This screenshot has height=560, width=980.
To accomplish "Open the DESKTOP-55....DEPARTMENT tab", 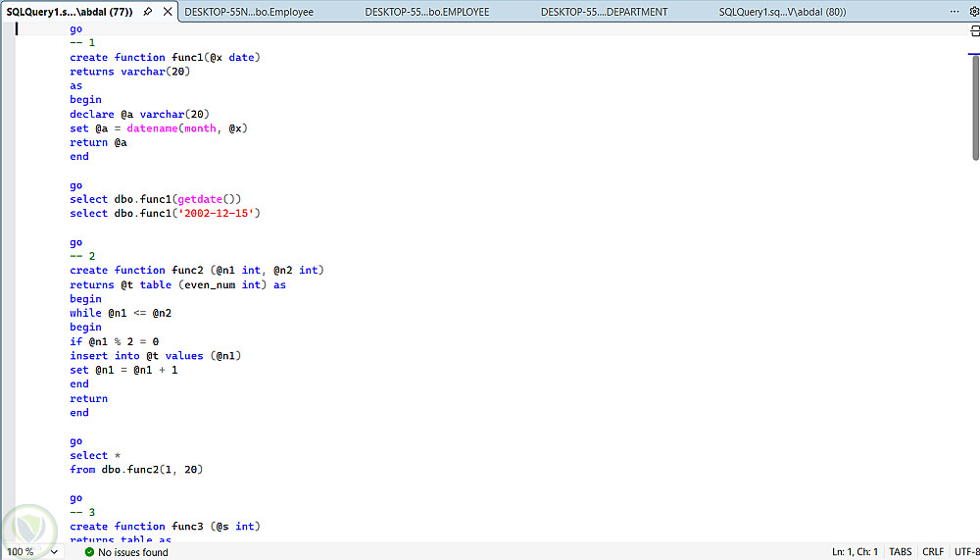I will click(604, 12).
